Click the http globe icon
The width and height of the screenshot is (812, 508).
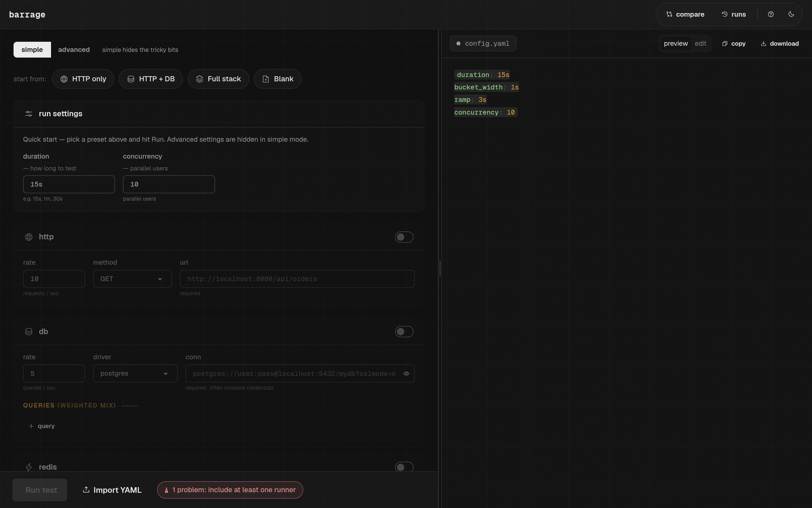29,237
